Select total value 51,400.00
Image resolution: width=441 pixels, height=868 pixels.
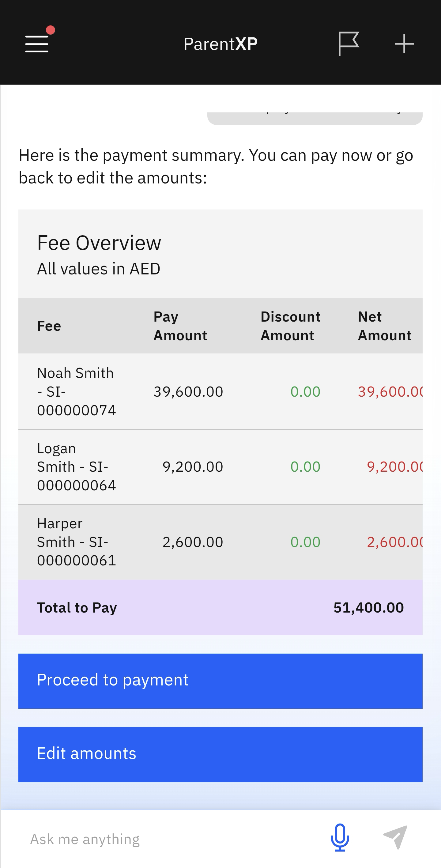click(368, 608)
